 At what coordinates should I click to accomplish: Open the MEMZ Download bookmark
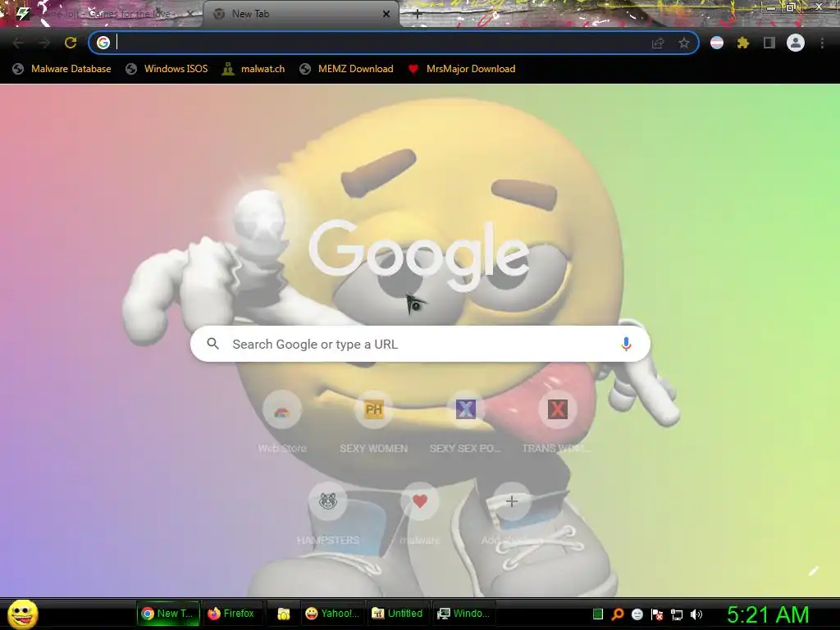tap(347, 69)
